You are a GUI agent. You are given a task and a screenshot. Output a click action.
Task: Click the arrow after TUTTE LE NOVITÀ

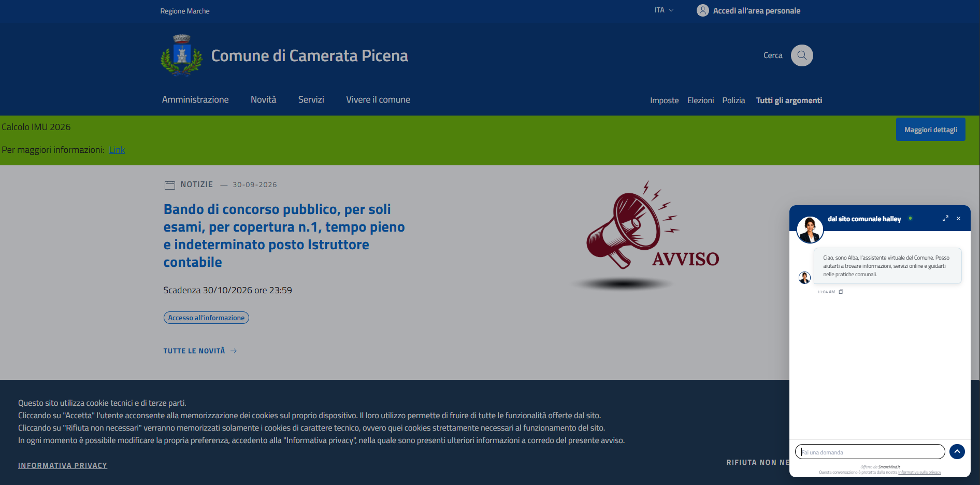click(234, 351)
